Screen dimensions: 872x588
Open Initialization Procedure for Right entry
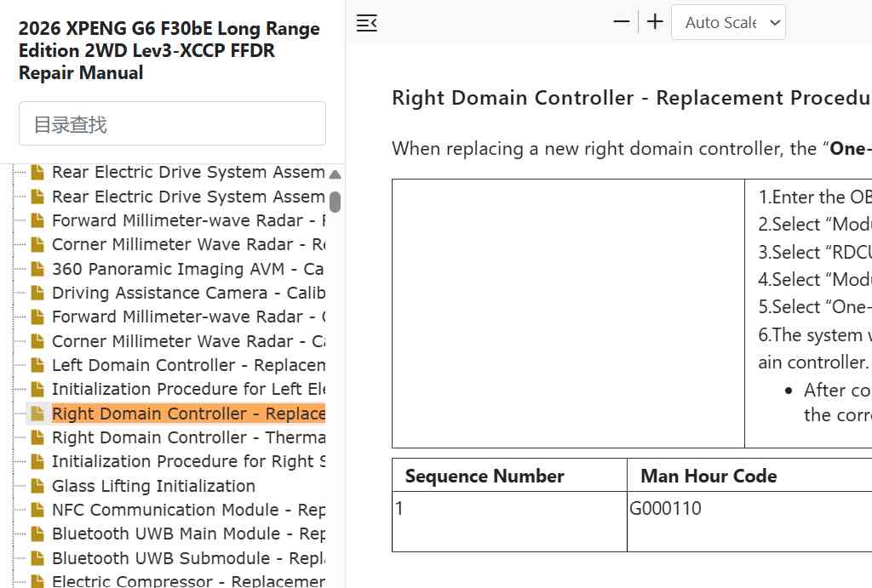188,461
